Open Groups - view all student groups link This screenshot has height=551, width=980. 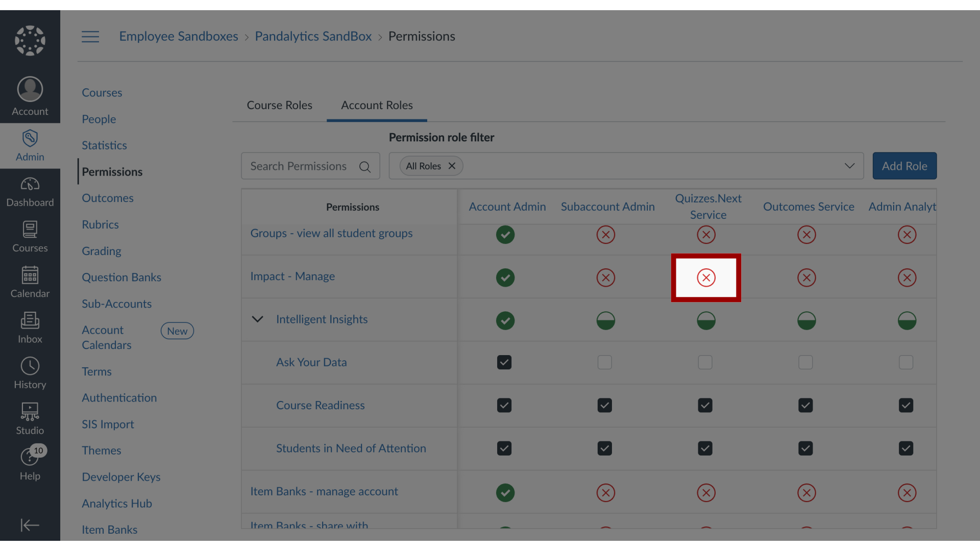tap(331, 234)
